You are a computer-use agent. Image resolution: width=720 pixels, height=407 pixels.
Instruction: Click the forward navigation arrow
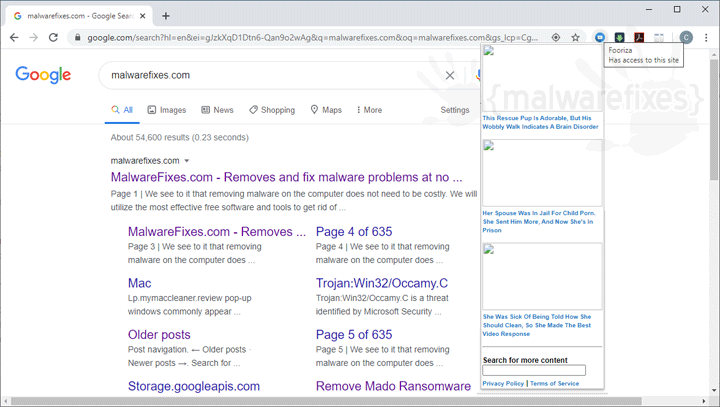pos(34,38)
